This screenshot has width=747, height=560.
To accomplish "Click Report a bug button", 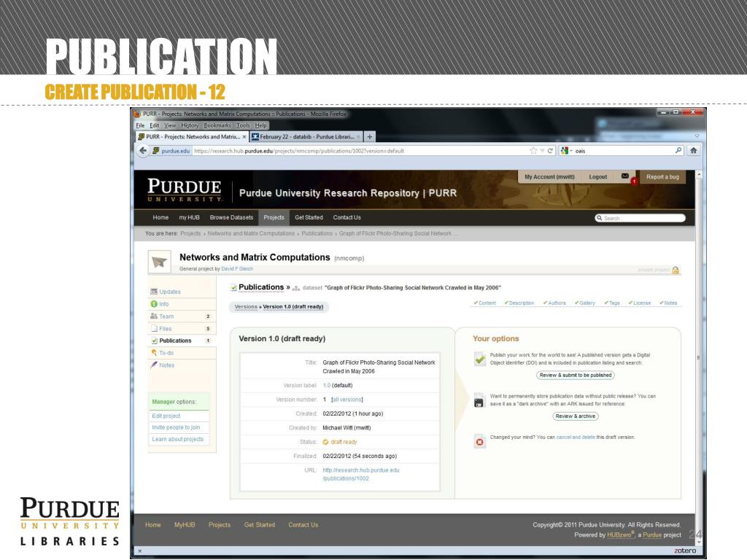I will pyautogui.click(x=662, y=176).
